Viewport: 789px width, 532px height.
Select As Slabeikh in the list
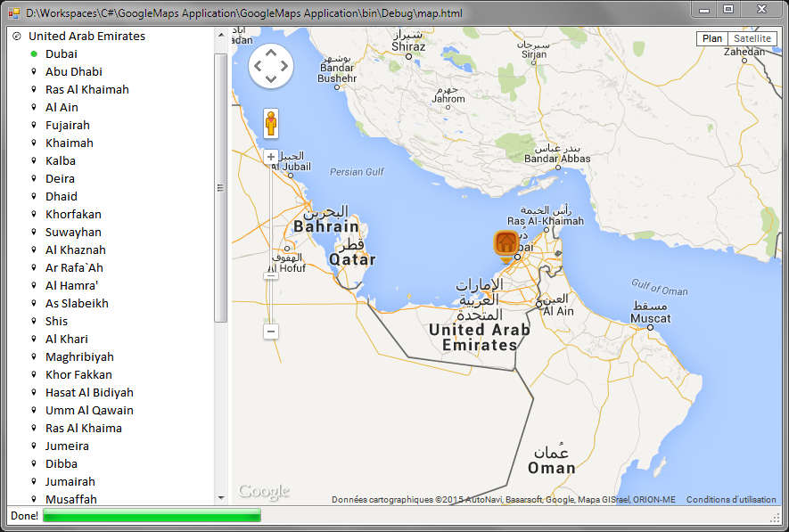tap(77, 304)
